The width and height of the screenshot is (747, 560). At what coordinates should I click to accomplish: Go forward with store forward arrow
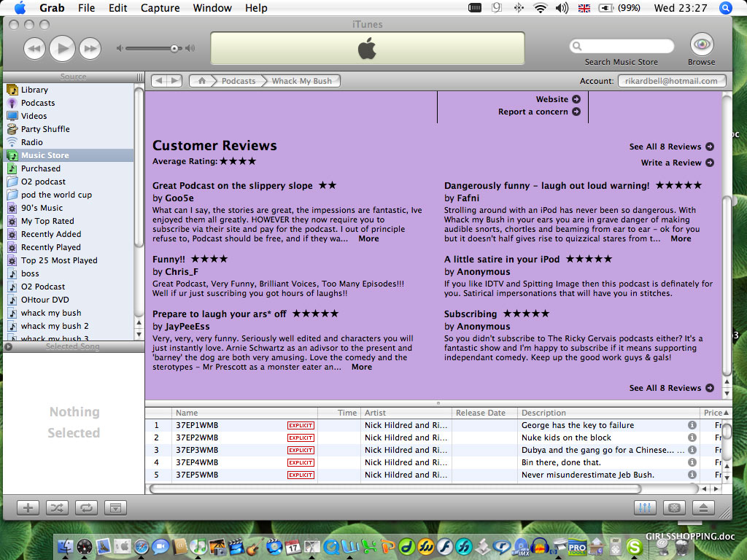[175, 81]
